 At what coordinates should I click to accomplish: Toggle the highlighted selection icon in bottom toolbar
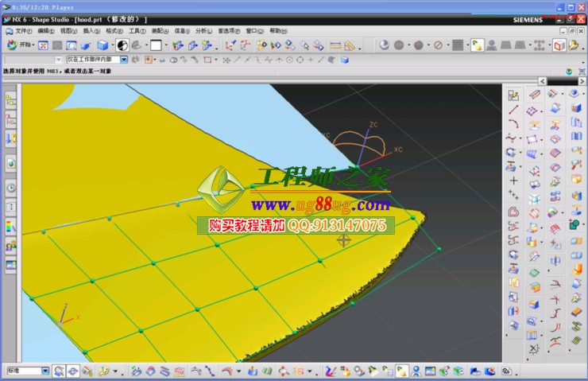402,371
